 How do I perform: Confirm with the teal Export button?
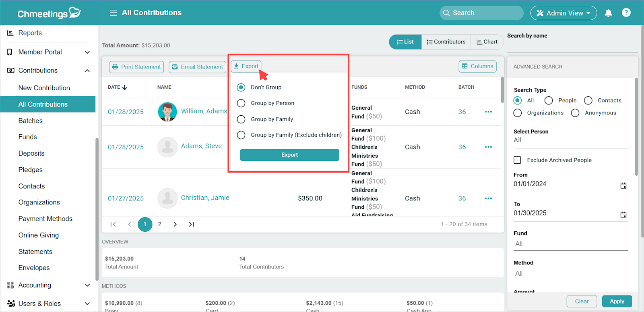coord(289,155)
